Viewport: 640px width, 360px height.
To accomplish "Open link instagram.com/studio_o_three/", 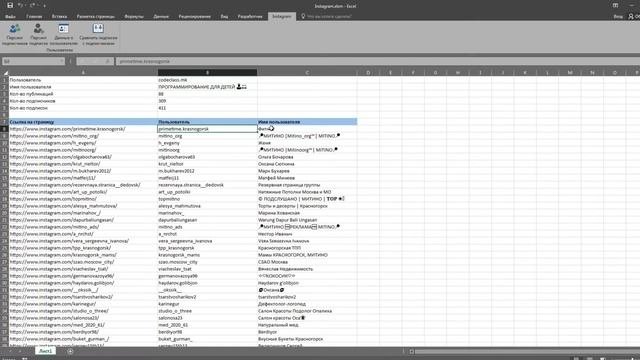I will [x=59, y=311].
